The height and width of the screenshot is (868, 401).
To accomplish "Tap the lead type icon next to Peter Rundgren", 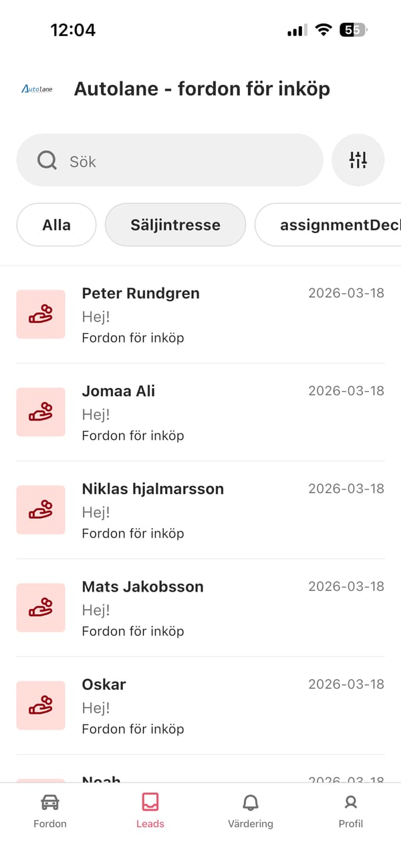I will (x=41, y=314).
